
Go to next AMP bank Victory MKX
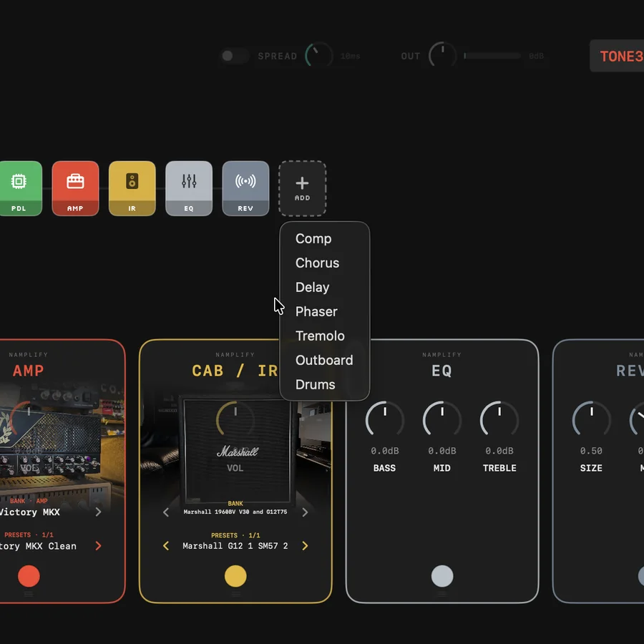(98, 512)
